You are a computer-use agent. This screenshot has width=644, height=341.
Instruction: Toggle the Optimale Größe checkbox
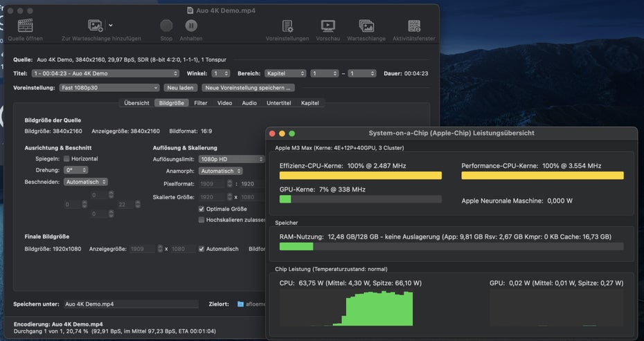coord(202,209)
